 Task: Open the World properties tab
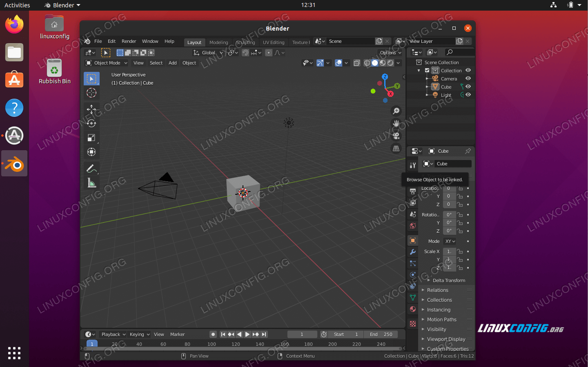[x=413, y=225]
